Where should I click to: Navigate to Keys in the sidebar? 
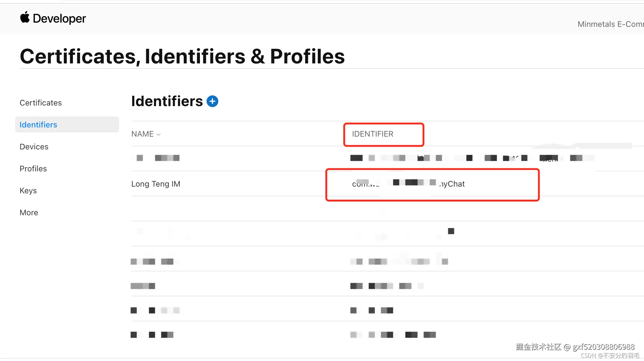(x=28, y=191)
